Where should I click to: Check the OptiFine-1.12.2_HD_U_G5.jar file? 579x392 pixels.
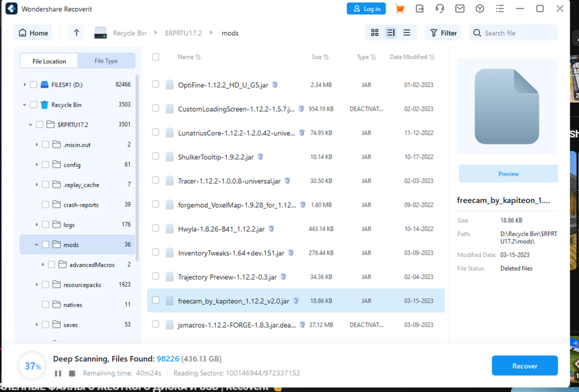(x=156, y=85)
